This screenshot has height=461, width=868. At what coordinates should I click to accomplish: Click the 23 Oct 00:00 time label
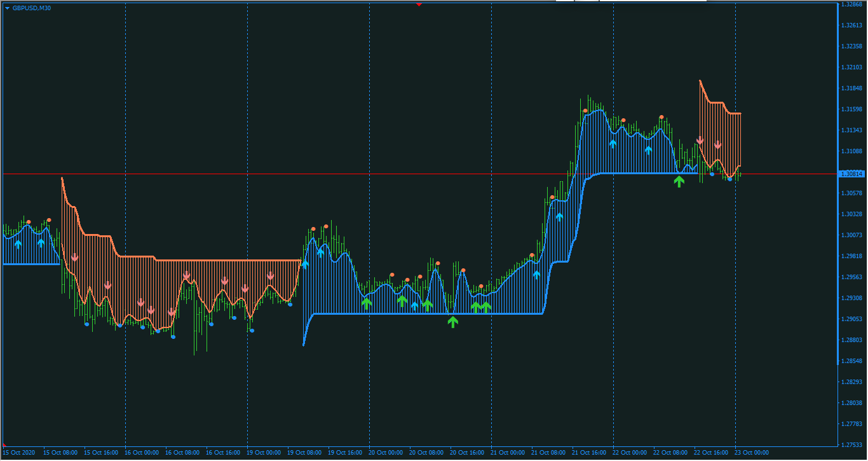[752, 453]
